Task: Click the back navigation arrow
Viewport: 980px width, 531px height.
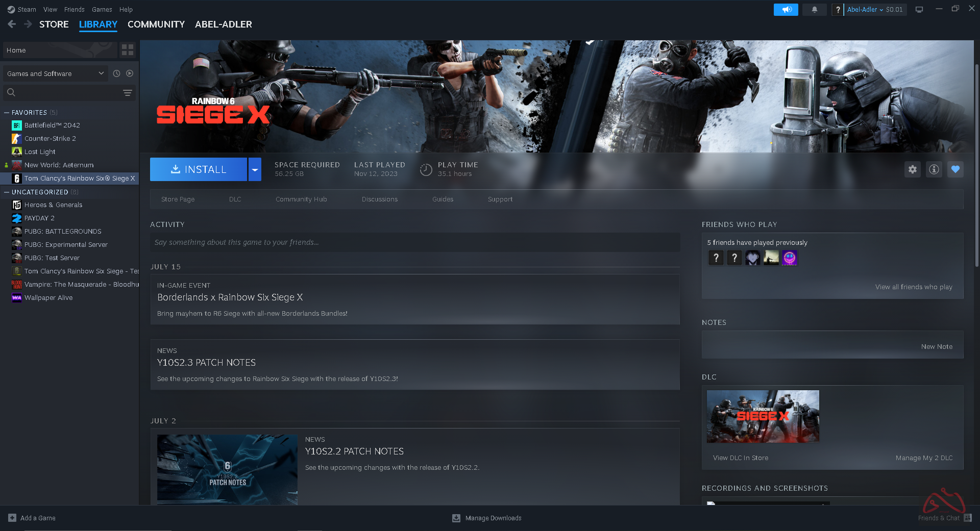Action: pyautogui.click(x=12, y=24)
